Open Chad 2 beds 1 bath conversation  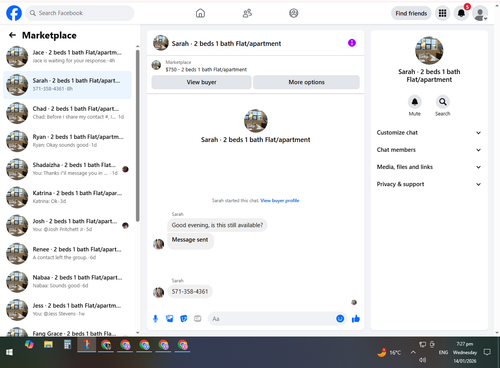[67, 113]
